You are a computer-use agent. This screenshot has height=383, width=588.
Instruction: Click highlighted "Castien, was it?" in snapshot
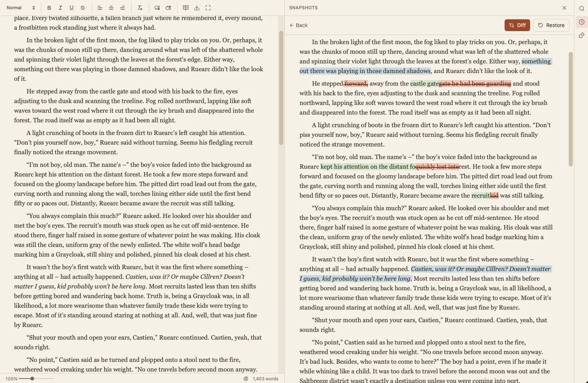pos(433,269)
